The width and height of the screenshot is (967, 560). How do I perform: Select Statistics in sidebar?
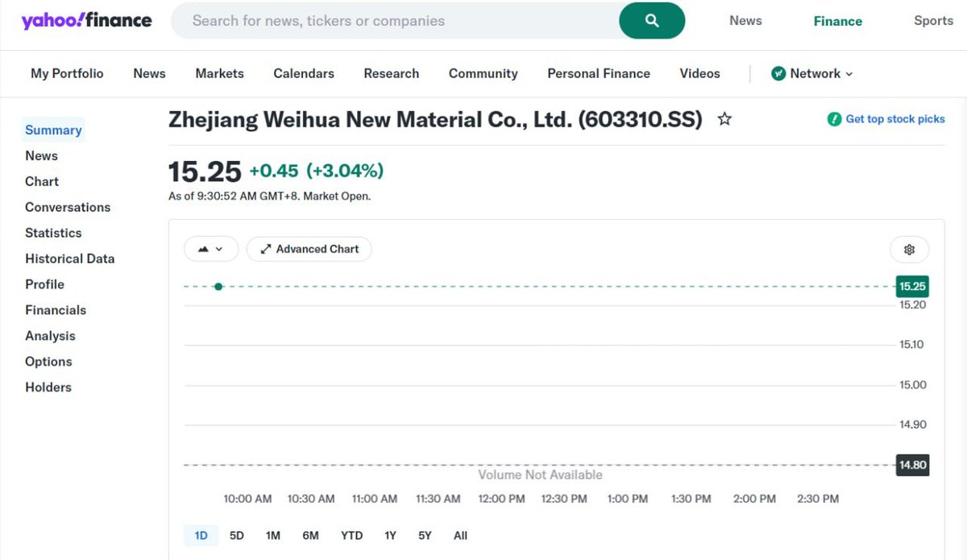point(53,233)
